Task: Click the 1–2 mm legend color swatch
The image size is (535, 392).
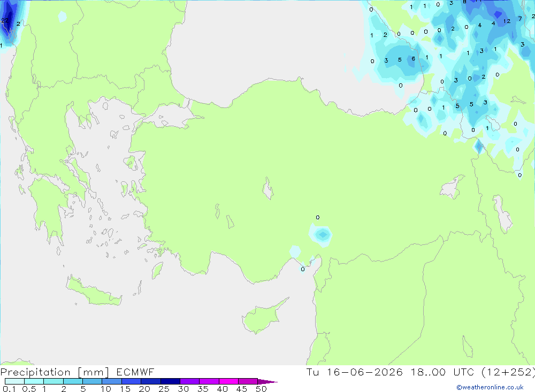Action: tap(53, 381)
